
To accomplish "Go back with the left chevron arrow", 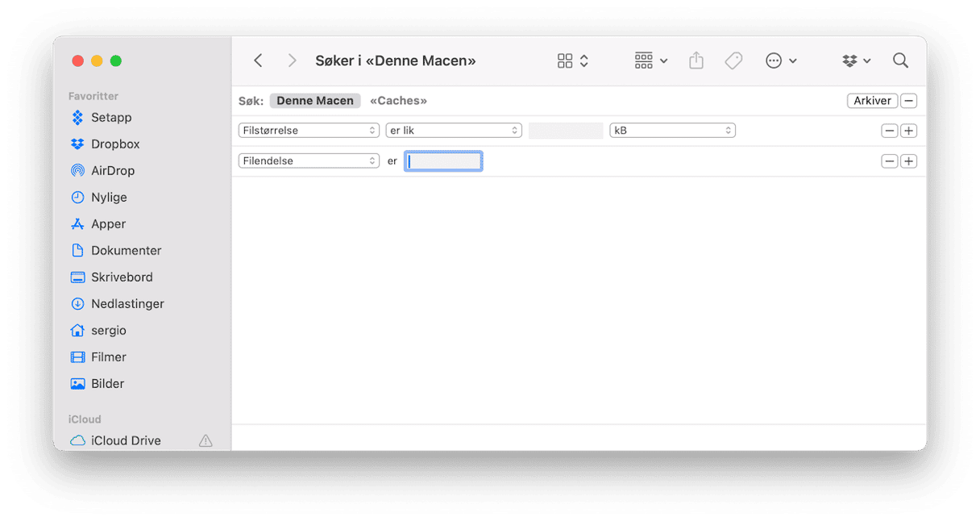I will (x=258, y=60).
